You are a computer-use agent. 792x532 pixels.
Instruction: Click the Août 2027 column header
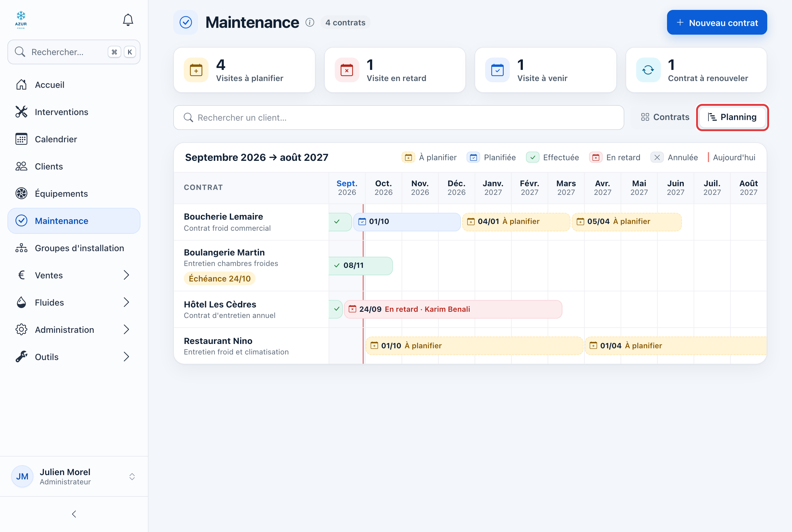748,188
